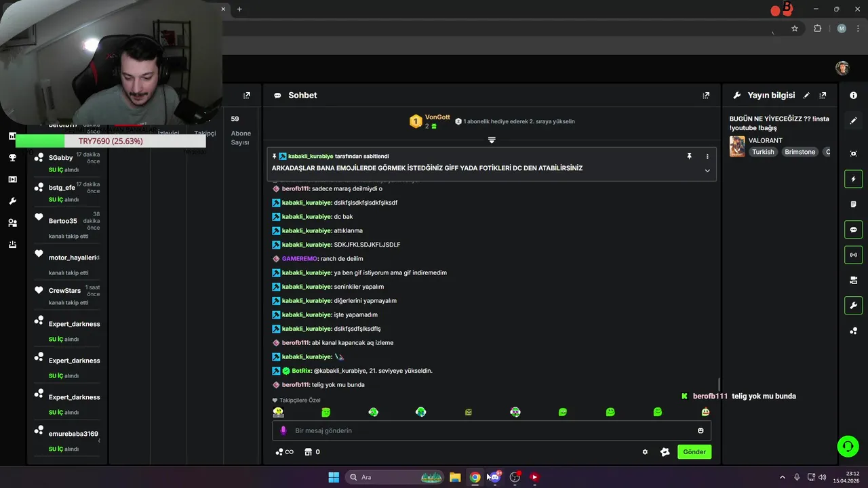
Task: Click the Bir mesaj gönderin input field
Action: [492, 430]
